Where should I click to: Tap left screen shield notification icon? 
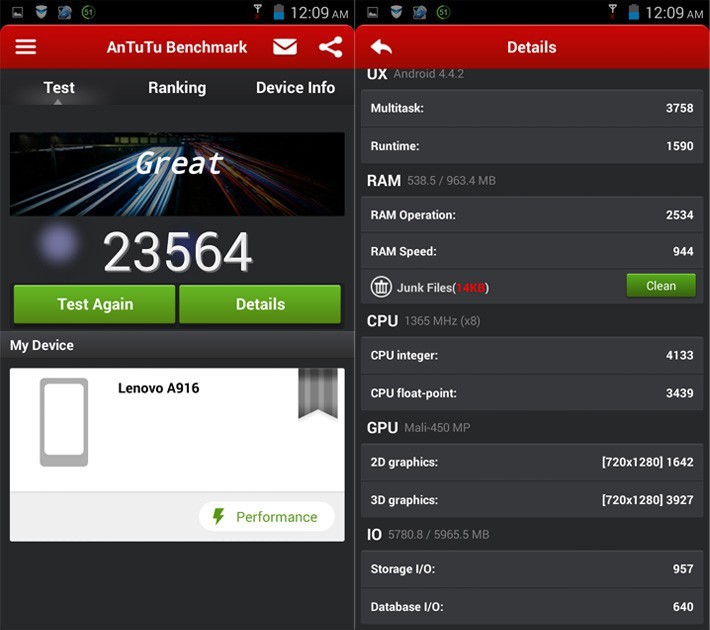(x=41, y=12)
